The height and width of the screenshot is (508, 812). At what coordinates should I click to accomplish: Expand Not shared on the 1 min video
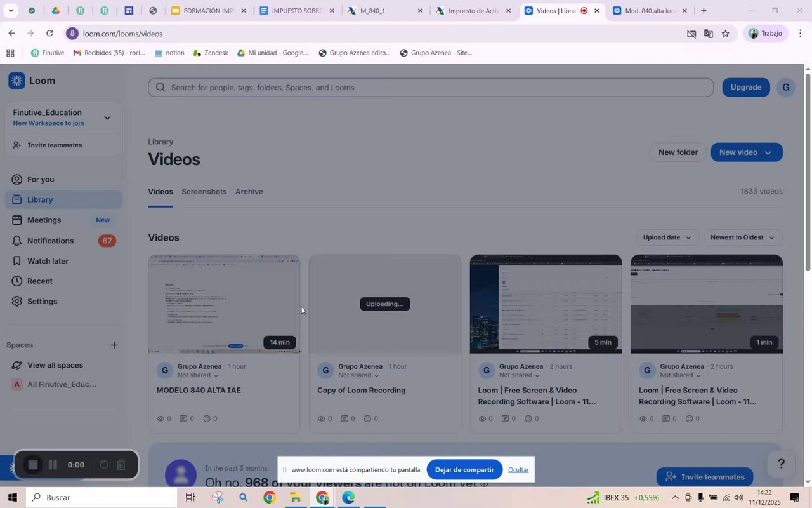click(x=681, y=375)
